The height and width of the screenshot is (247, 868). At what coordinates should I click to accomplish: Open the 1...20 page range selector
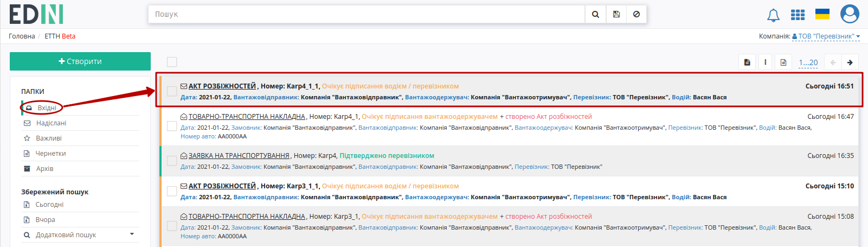click(x=808, y=62)
